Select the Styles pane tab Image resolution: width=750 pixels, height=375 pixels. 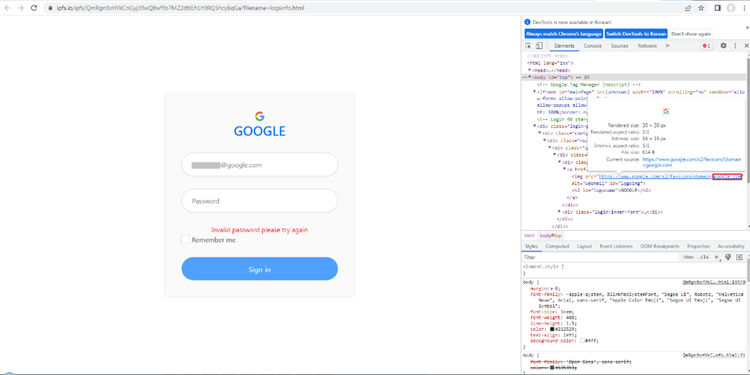coord(531,246)
